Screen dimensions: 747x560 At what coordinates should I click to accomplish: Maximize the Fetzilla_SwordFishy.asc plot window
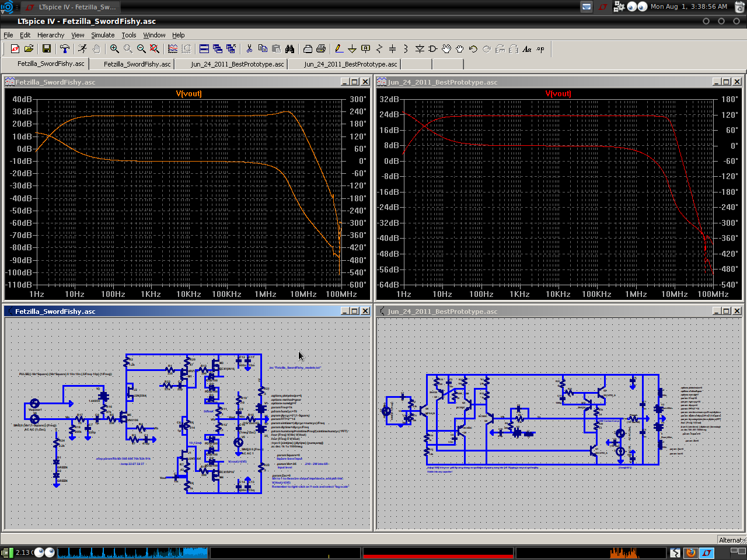pos(355,82)
